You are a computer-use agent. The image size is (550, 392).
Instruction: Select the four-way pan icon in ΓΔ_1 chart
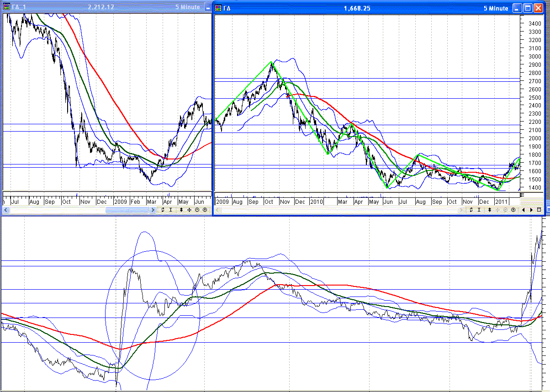(x=189, y=210)
